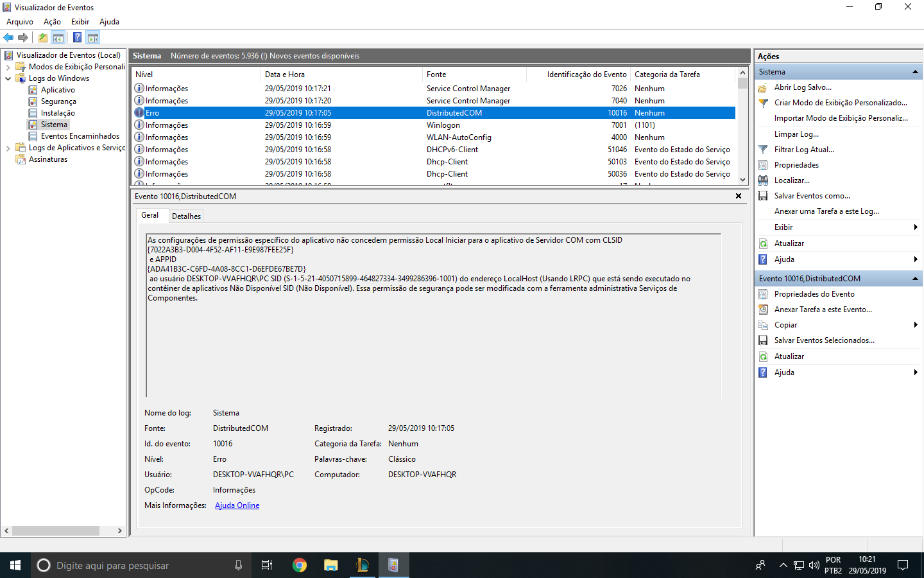The height and width of the screenshot is (578, 924).
Task: Open the Ajuda Online link
Action: click(237, 505)
